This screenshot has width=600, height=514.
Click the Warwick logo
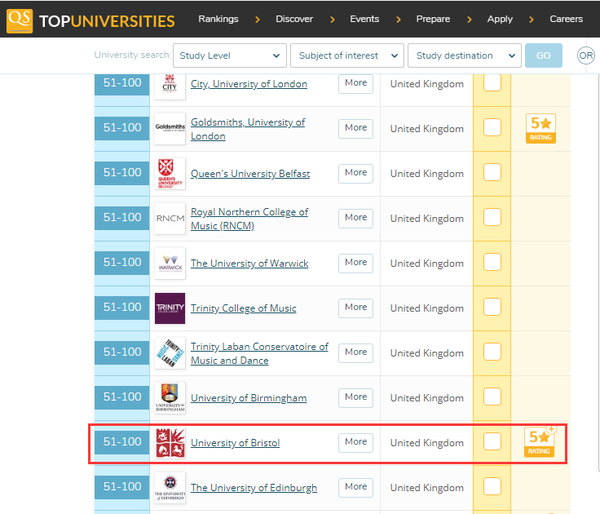coord(170,263)
